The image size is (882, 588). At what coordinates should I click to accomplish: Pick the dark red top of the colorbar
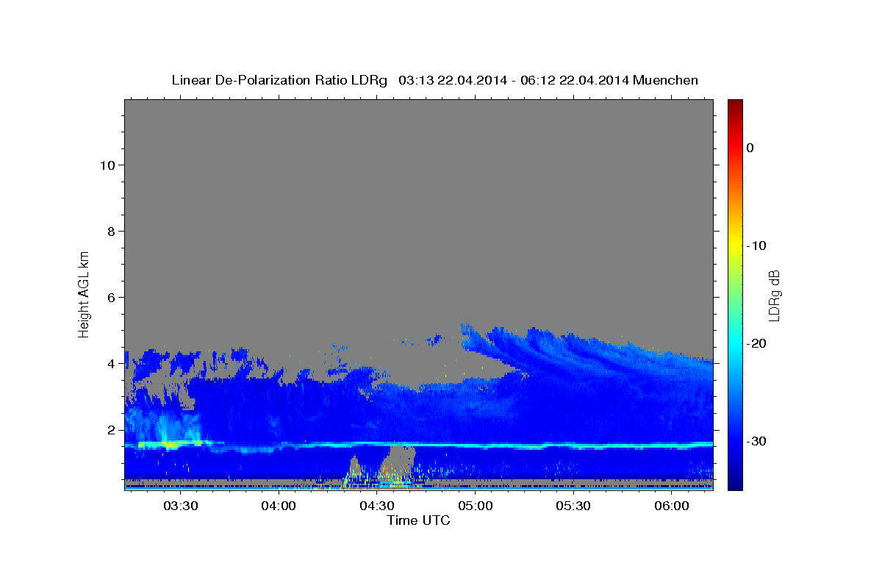pos(735,107)
